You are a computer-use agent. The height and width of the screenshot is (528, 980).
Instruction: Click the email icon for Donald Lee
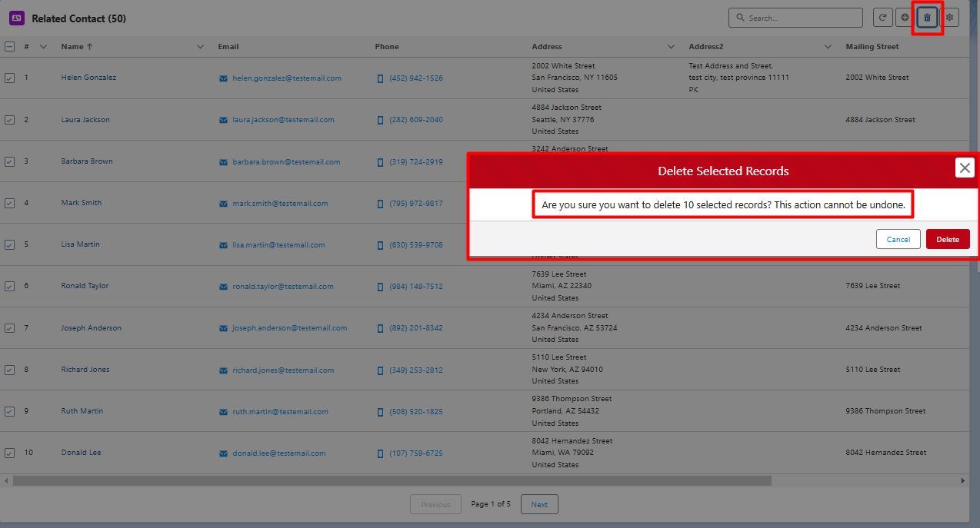223,453
